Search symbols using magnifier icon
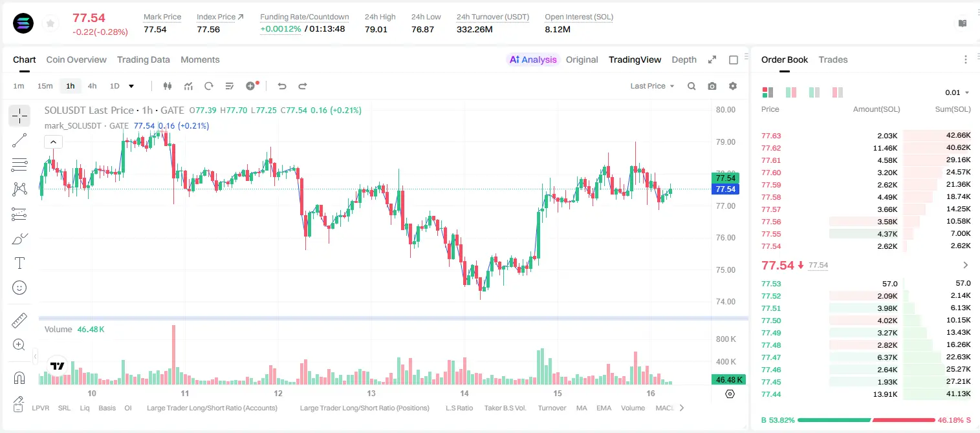Viewport: 980px width, 433px height. [691, 86]
